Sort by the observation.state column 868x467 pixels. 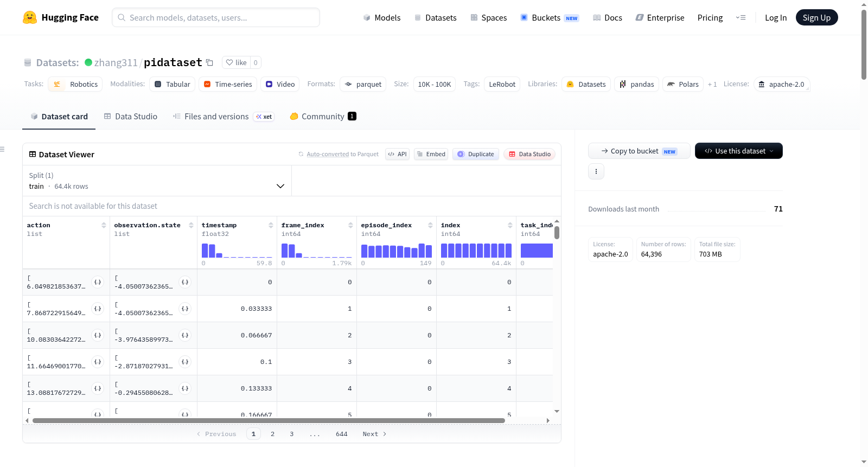[x=191, y=225]
